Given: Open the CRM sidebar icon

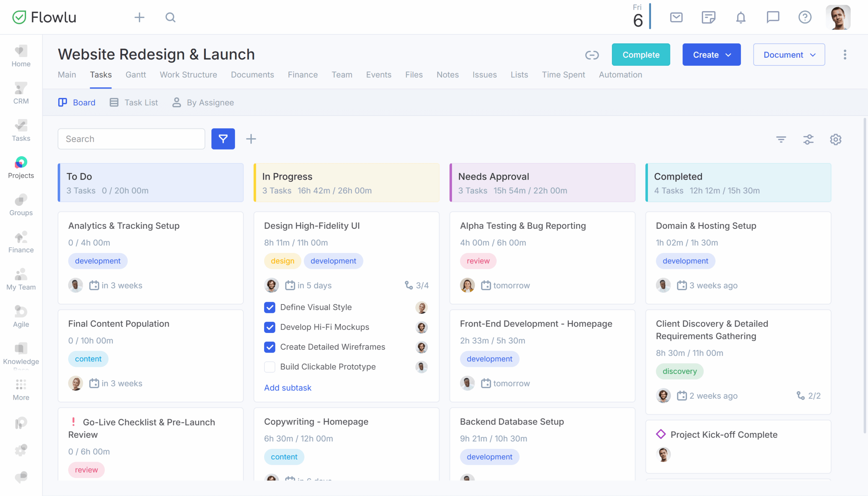Looking at the screenshot, I should (21, 92).
